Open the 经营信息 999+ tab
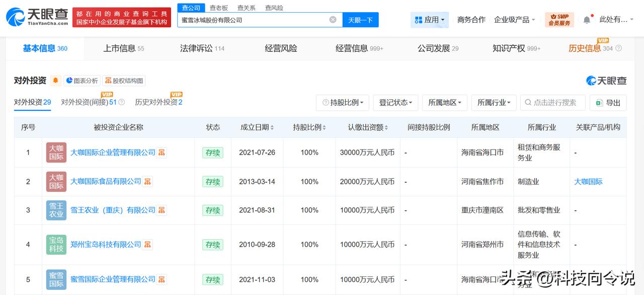The image size is (644, 295). click(359, 48)
